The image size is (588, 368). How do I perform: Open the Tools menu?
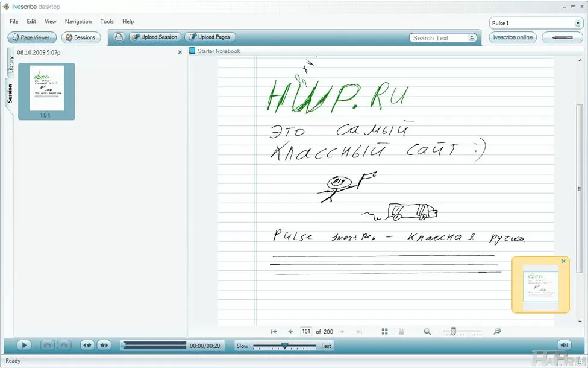107,21
